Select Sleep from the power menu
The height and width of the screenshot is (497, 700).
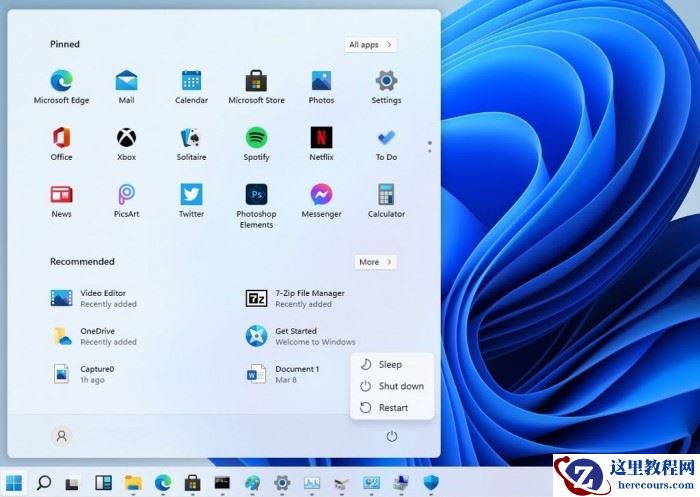[x=392, y=364]
